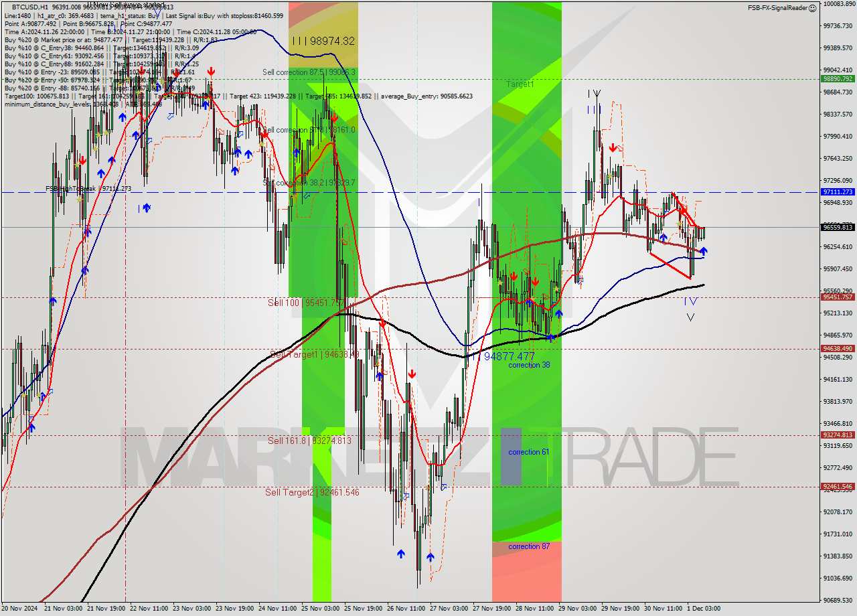857x616 pixels.
Task: Click the green 'Target1' label
Action: pyautogui.click(x=520, y=84)
